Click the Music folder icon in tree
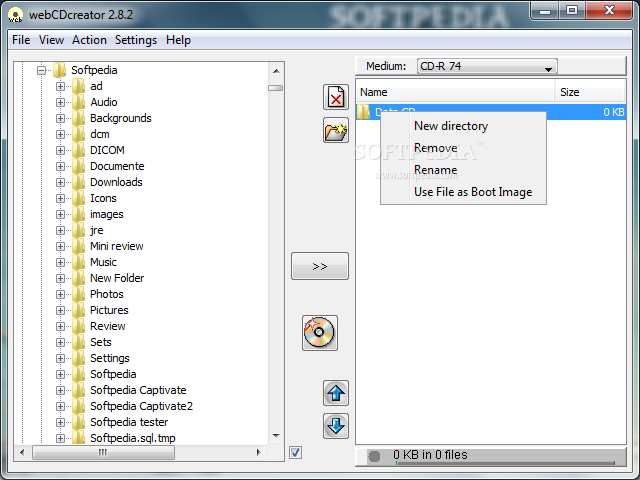This screenshot has width=640, height=480. pyautogui.click(x=78, y=262)
